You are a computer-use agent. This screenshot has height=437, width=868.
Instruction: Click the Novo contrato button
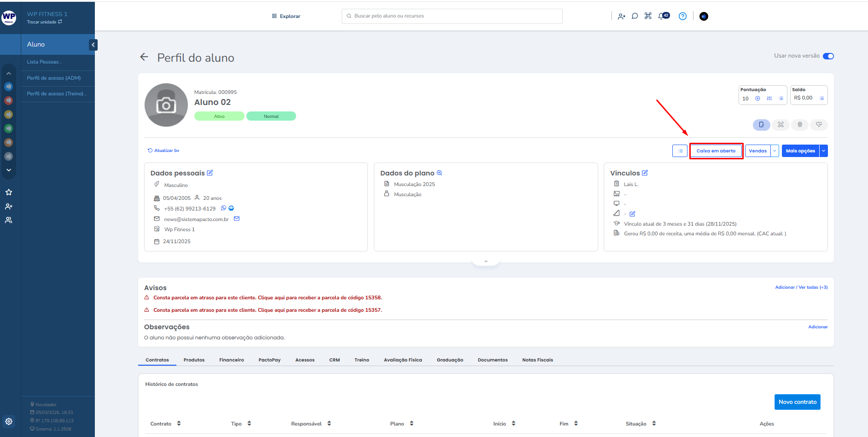coord(797,402)
